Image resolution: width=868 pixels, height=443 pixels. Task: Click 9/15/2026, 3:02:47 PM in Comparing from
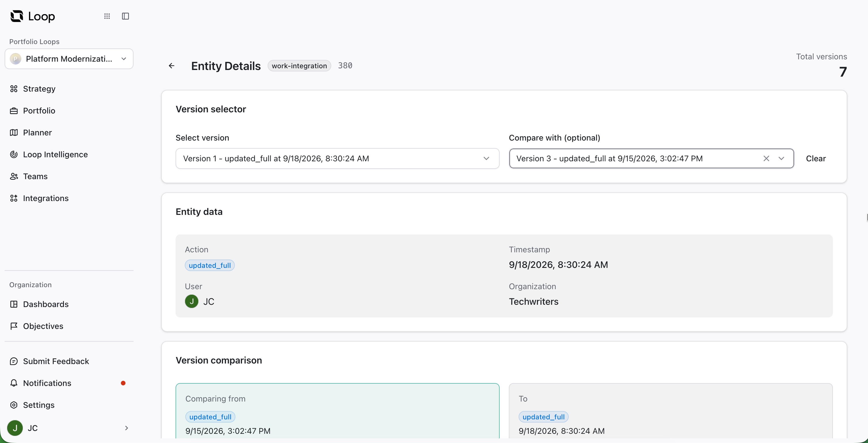pyautogui.click(x=228, y=431)
